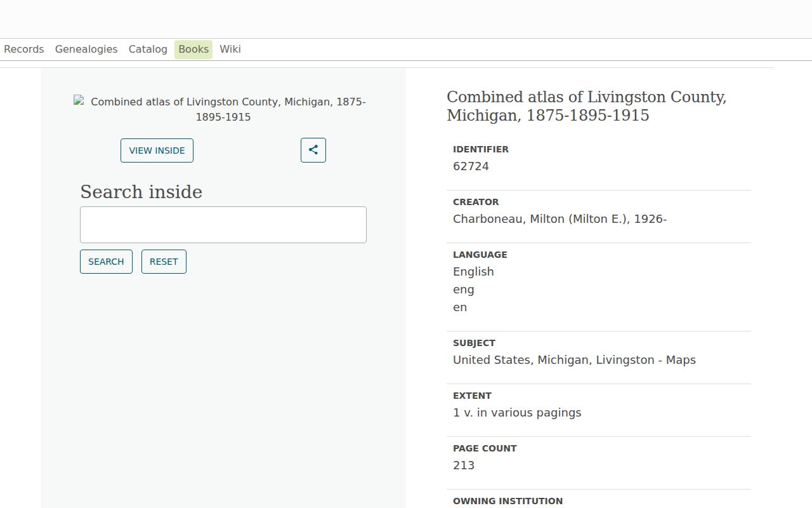Switch to the Genealogies tab
The image size is (812, 508).
[86, 50]
